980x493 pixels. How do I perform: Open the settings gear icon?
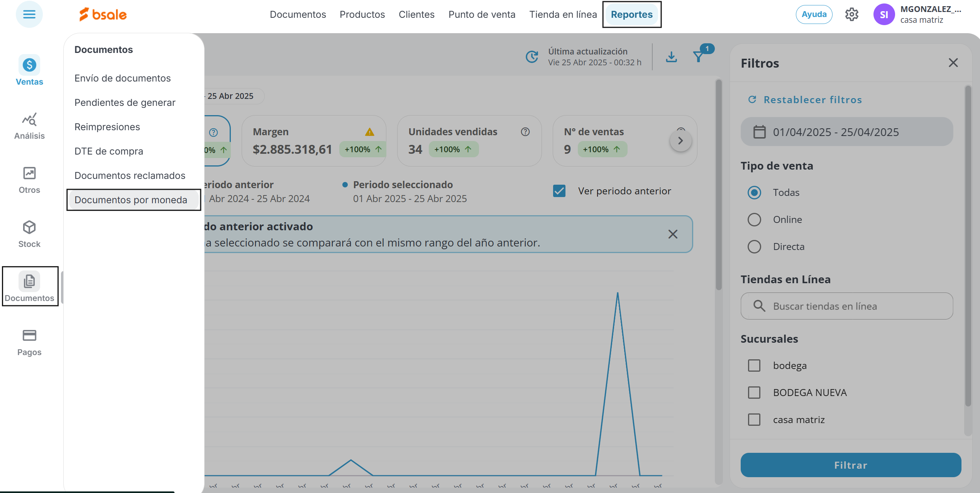851,15
